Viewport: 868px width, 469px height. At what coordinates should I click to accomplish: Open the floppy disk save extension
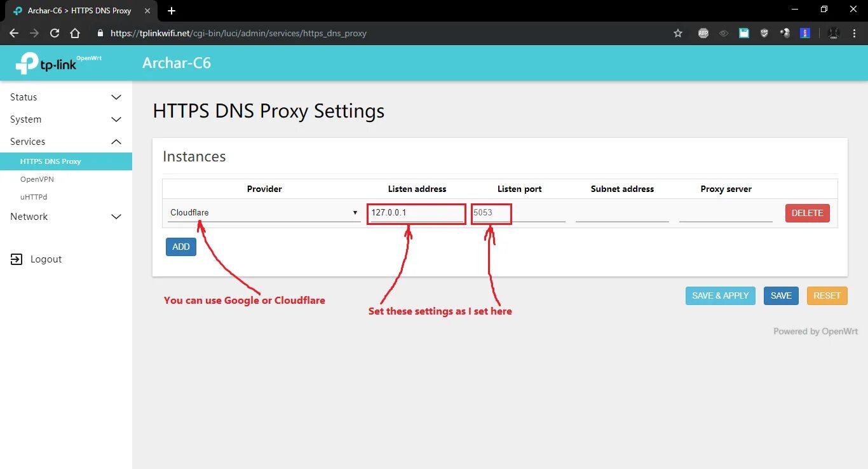coord(744,33)
